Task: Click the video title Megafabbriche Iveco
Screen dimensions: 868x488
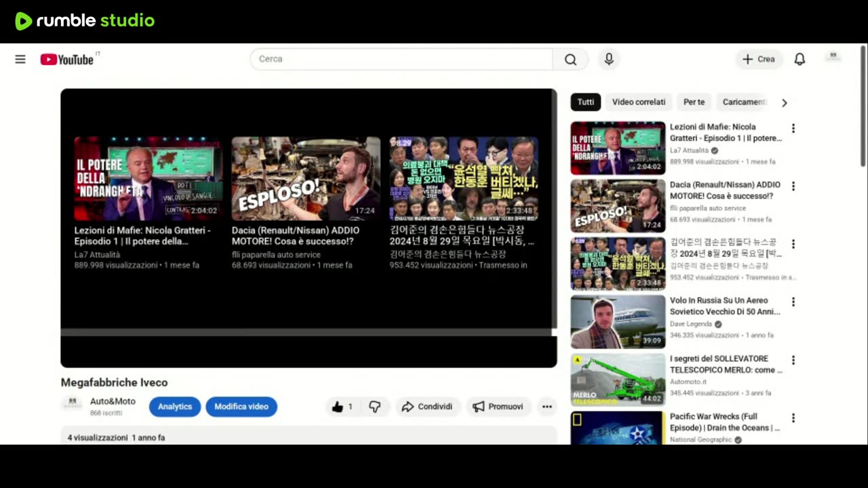Action: 114,382
